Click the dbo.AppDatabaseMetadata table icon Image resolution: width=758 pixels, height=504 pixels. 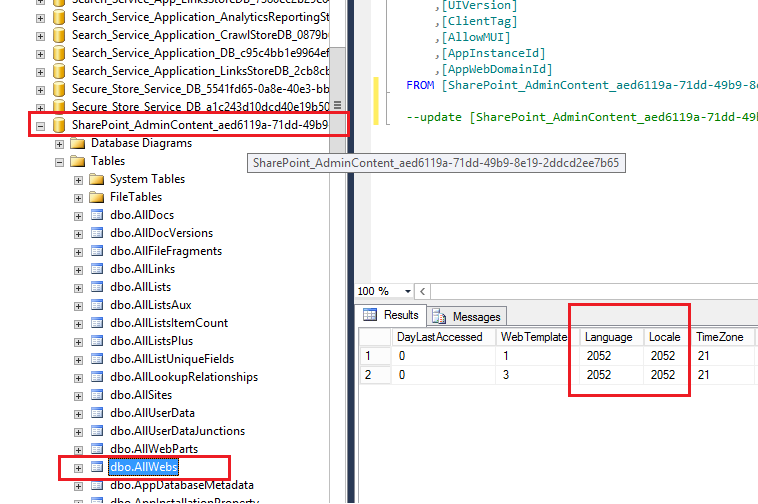(97, 485)
